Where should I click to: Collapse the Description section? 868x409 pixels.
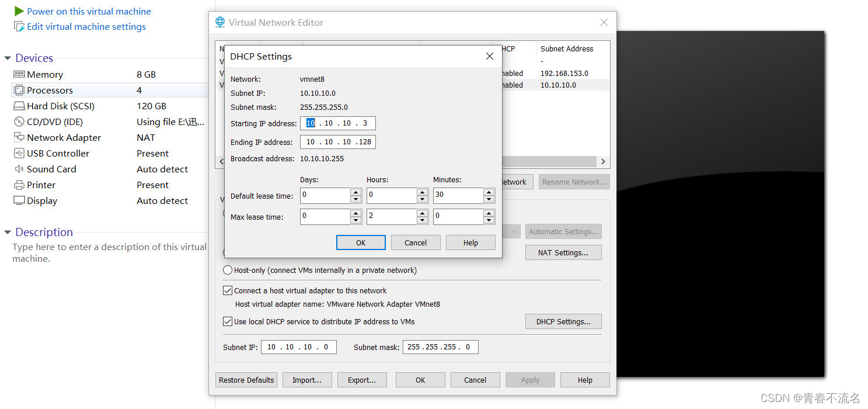8,232
